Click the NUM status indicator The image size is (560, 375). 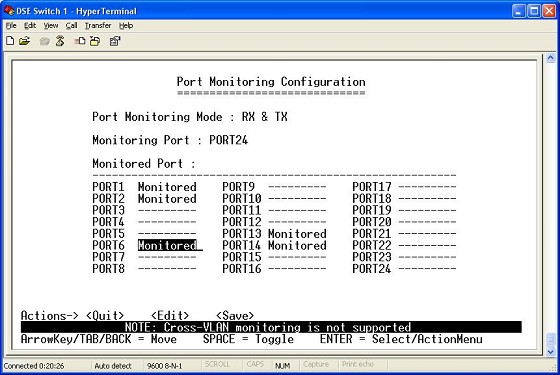point(282,366)
